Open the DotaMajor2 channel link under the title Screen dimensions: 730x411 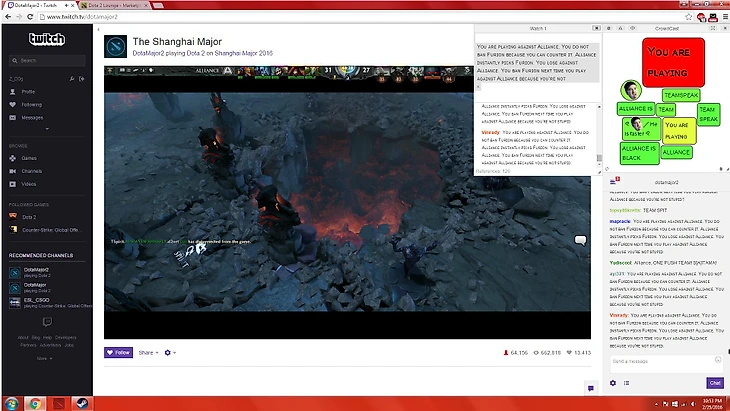point(148,54)
